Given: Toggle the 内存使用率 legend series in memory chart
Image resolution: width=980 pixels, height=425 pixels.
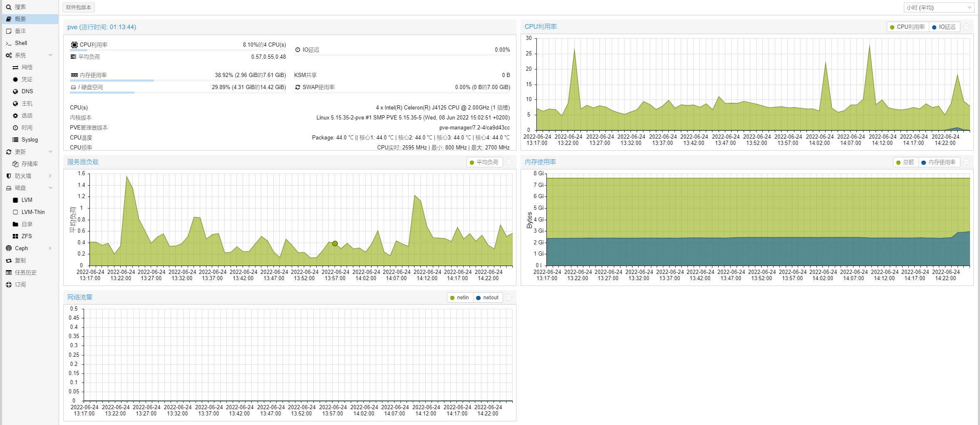Looking at the screenshot, I should pos(939,162).
